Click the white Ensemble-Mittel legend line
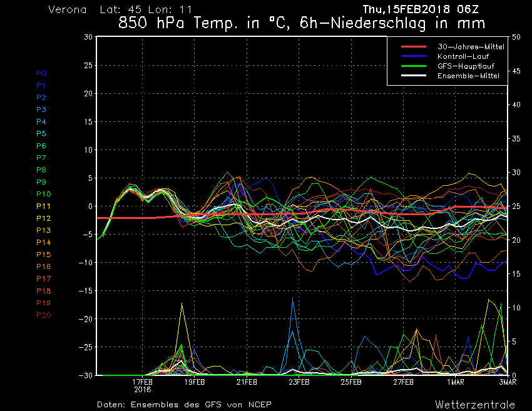This screenshot has width=532, height=411. [414, 75]
